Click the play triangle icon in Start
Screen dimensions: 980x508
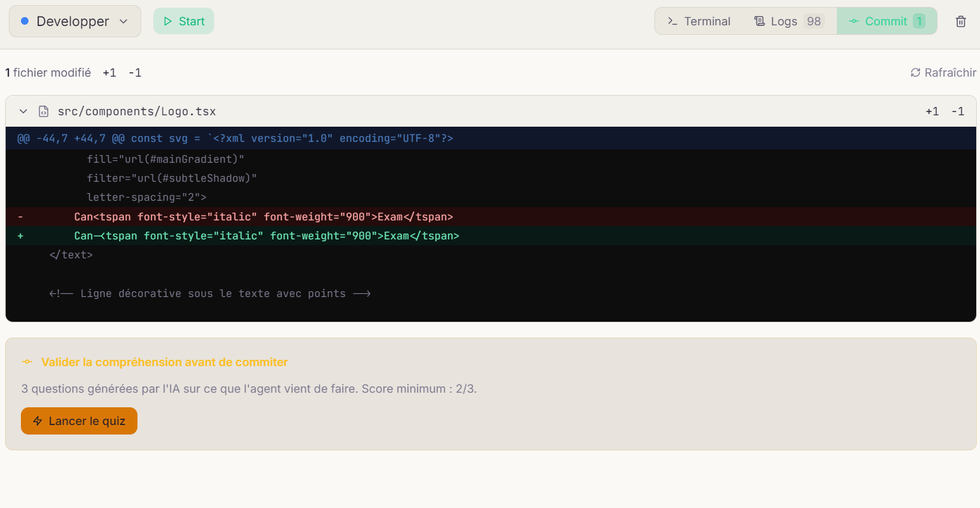tap(168, 22)
